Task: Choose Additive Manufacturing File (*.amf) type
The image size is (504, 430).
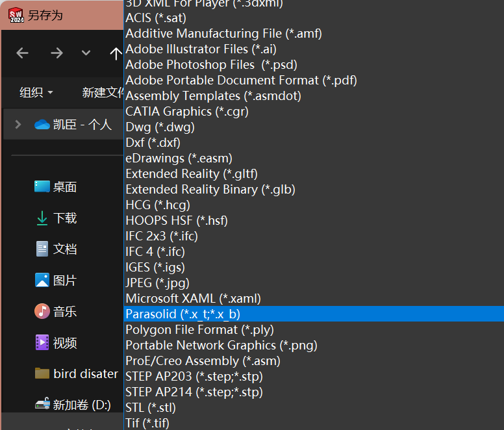Action: click(314, 33)
